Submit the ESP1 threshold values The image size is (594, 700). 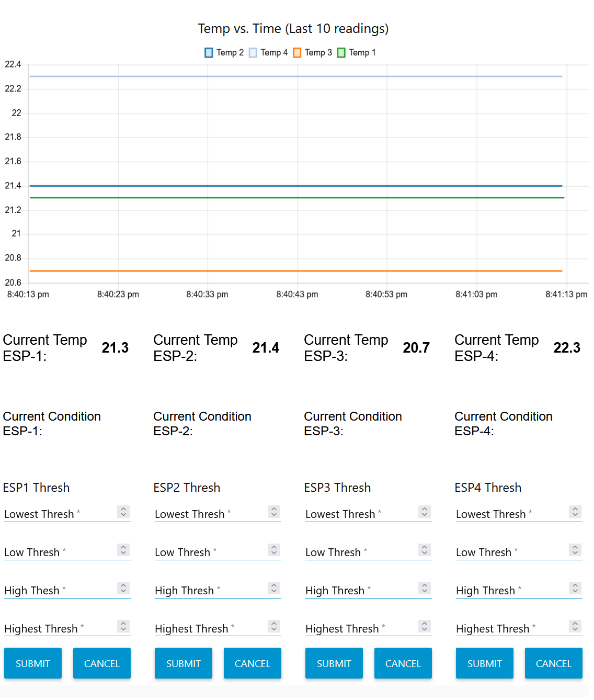(x=32, y=663)
